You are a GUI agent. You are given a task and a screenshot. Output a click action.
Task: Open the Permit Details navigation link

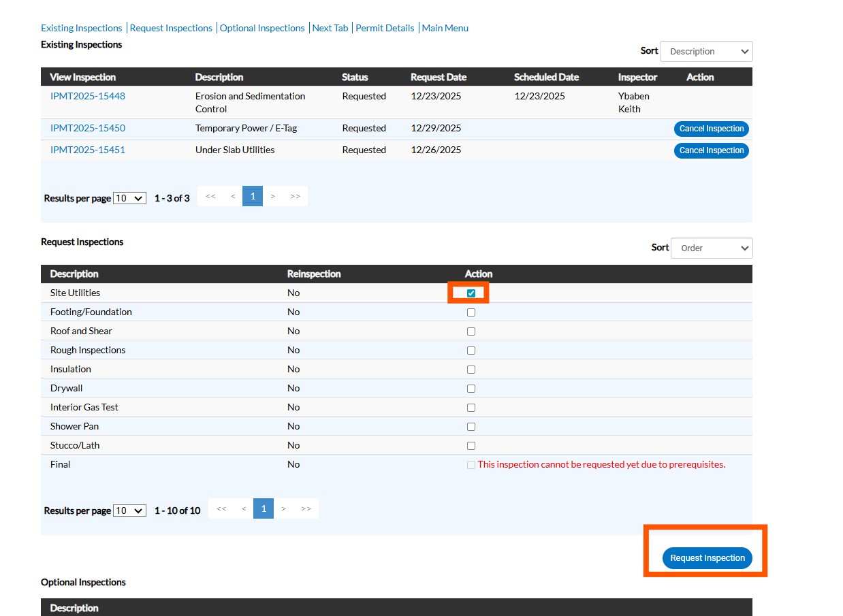point(385,28)
